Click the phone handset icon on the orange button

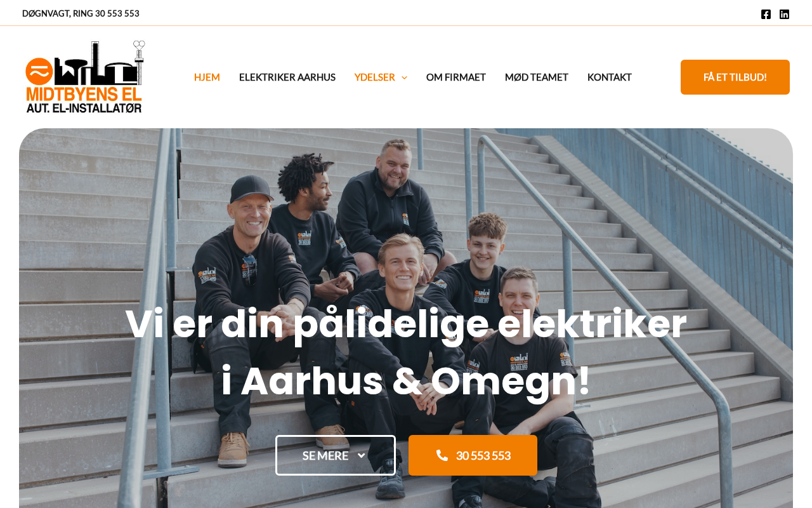click(442, 455)
